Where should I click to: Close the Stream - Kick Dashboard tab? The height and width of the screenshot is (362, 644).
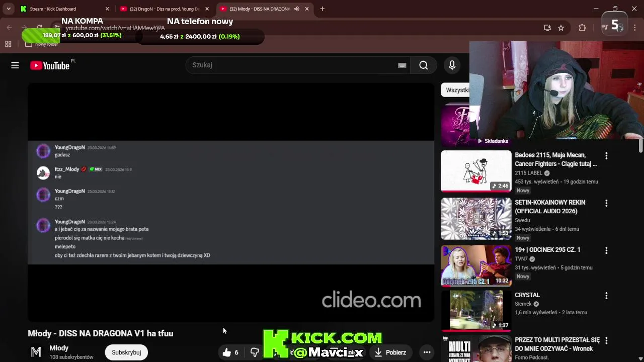tap(107, 9)
